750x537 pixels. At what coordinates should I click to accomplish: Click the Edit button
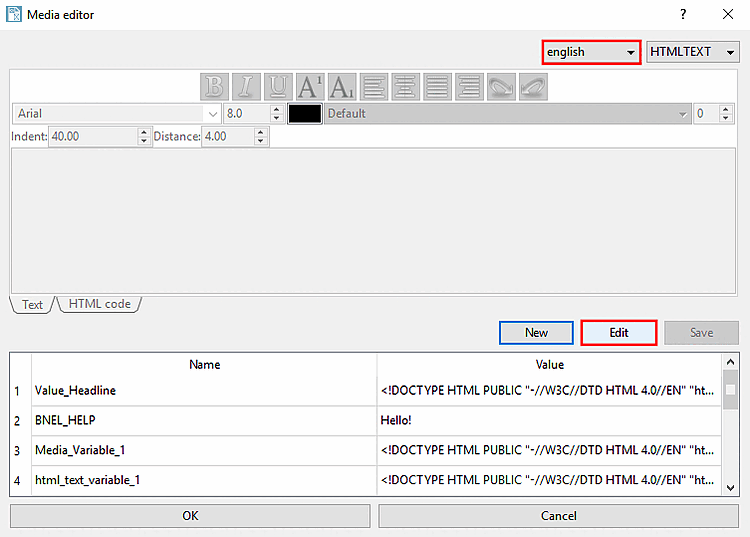pyautogui.click(x=618, y=332)
